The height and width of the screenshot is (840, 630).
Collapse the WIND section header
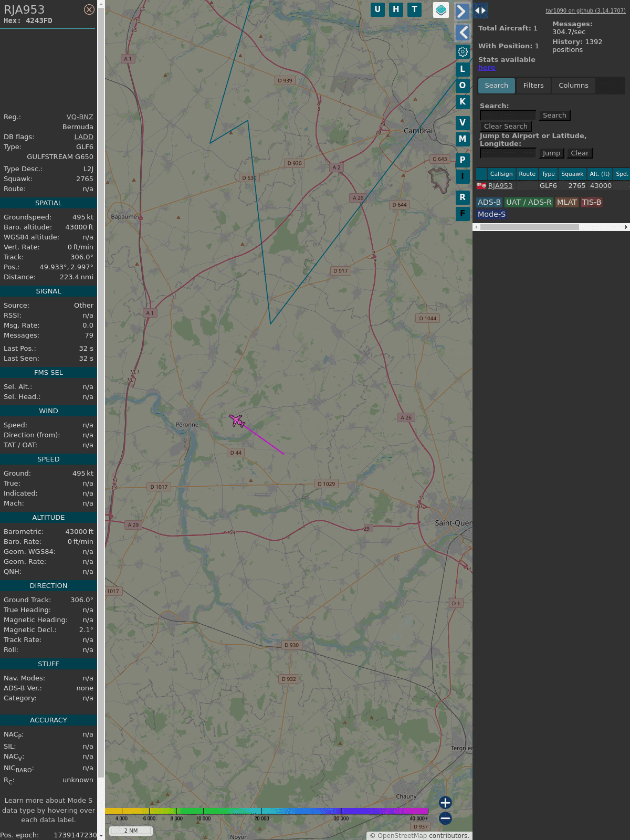click(48, 411)
